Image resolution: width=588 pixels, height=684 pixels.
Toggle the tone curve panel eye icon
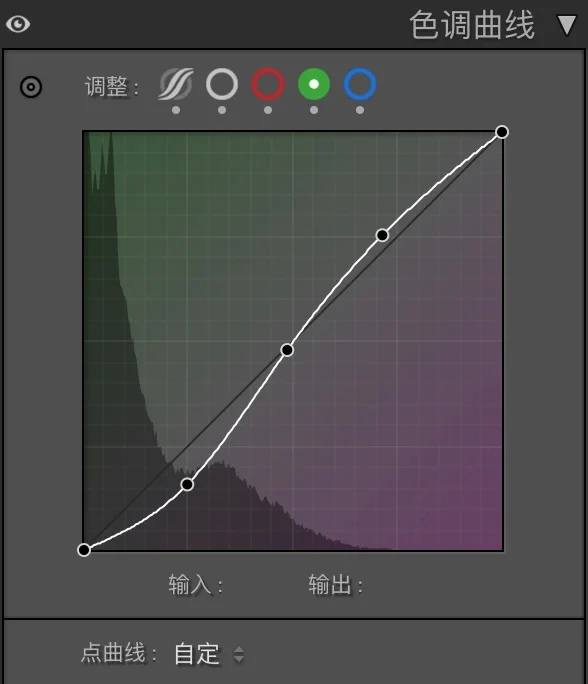[x=18, y=24]
